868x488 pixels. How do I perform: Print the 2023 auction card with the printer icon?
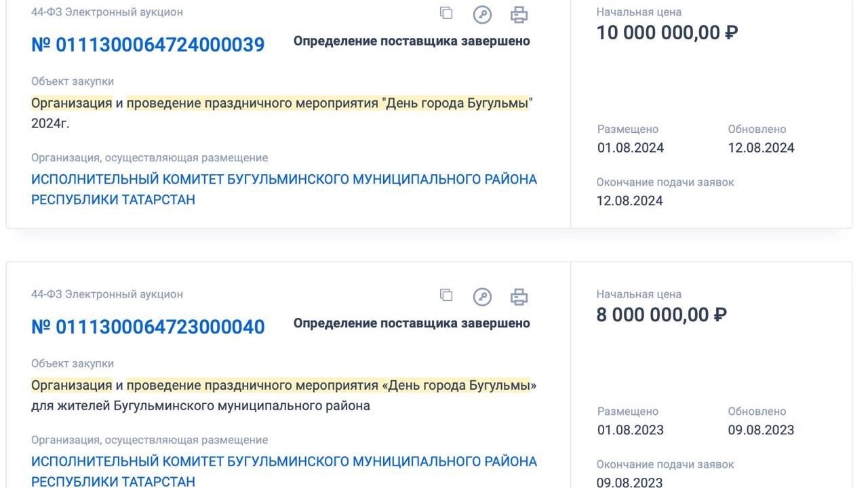tap(519, 296)
